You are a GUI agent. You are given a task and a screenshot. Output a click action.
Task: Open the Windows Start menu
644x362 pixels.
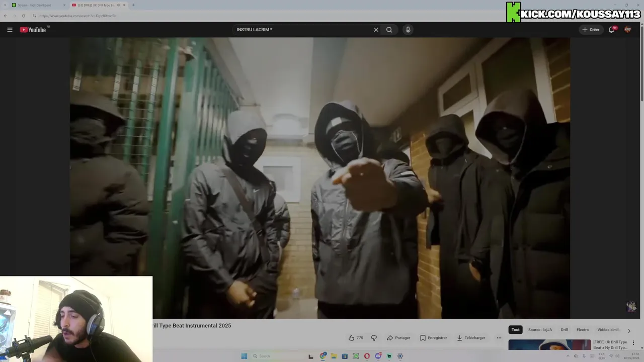tap(244, 356)
